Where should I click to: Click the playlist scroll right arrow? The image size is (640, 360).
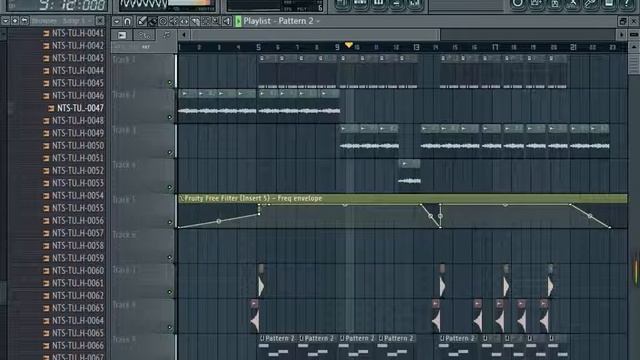621,35
